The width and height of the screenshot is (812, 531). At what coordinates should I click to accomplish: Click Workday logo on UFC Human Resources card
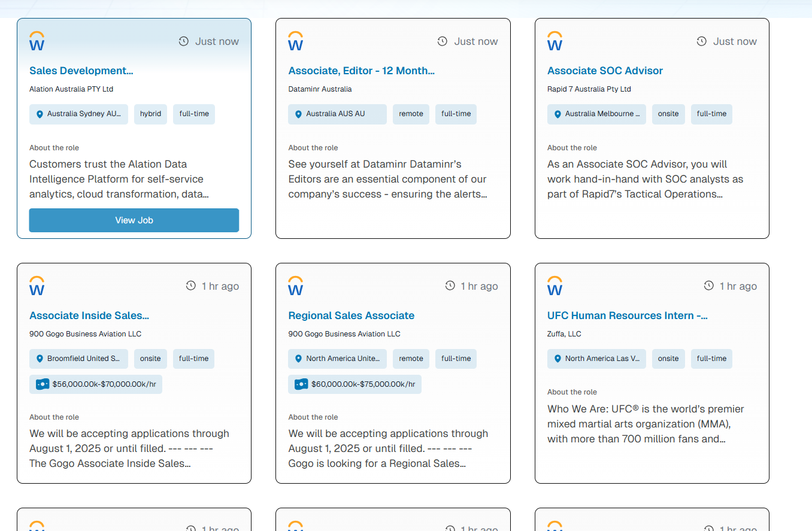click(x=555, y=286)
